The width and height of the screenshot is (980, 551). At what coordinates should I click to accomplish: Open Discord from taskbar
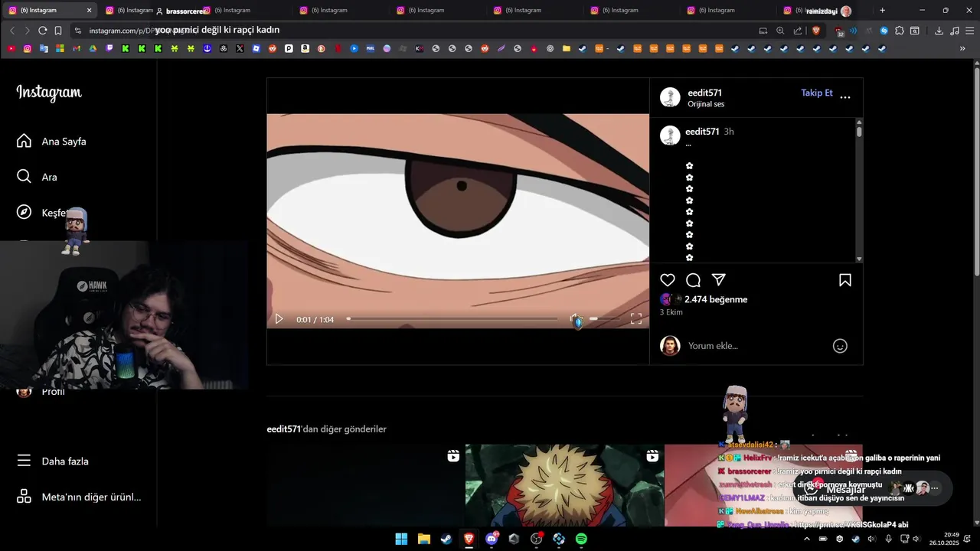492,539
